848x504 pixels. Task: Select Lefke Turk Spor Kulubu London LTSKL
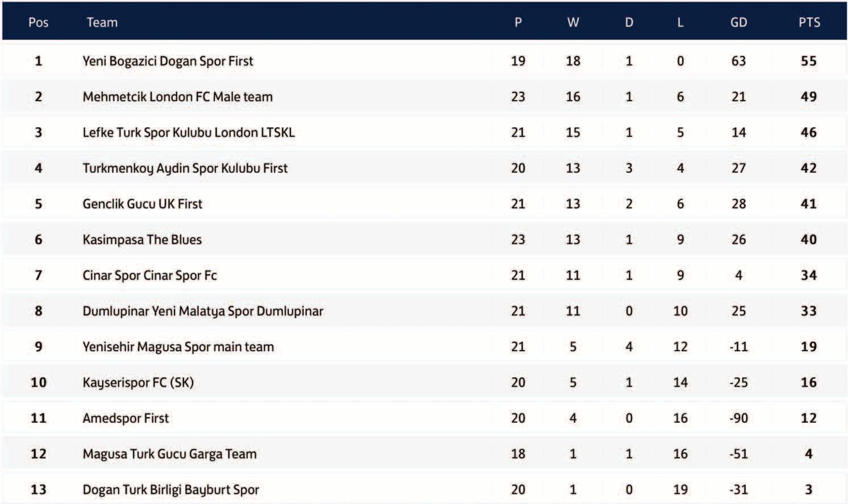[x=188, y=132]
